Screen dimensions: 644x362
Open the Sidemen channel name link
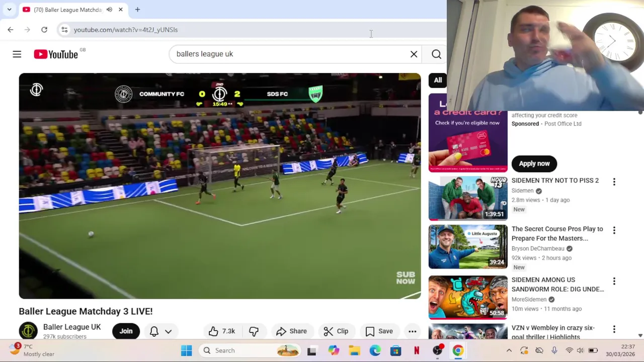click(522, 191)
